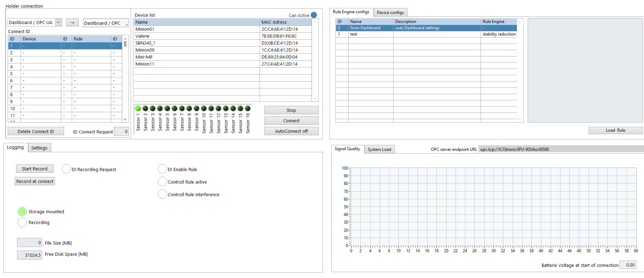
Task: Switch to the Settings tab
Action: pyautogui.click(x=39, y=148)
